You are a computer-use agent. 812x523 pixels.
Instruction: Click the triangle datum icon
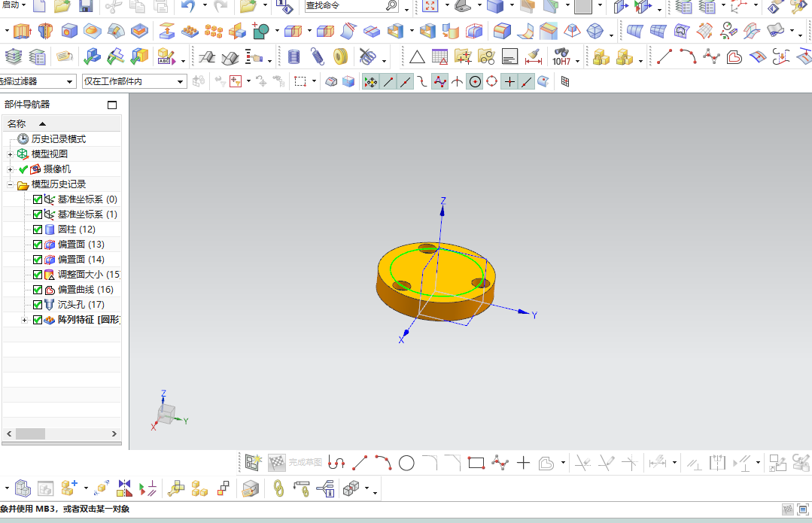coord(417,56)
